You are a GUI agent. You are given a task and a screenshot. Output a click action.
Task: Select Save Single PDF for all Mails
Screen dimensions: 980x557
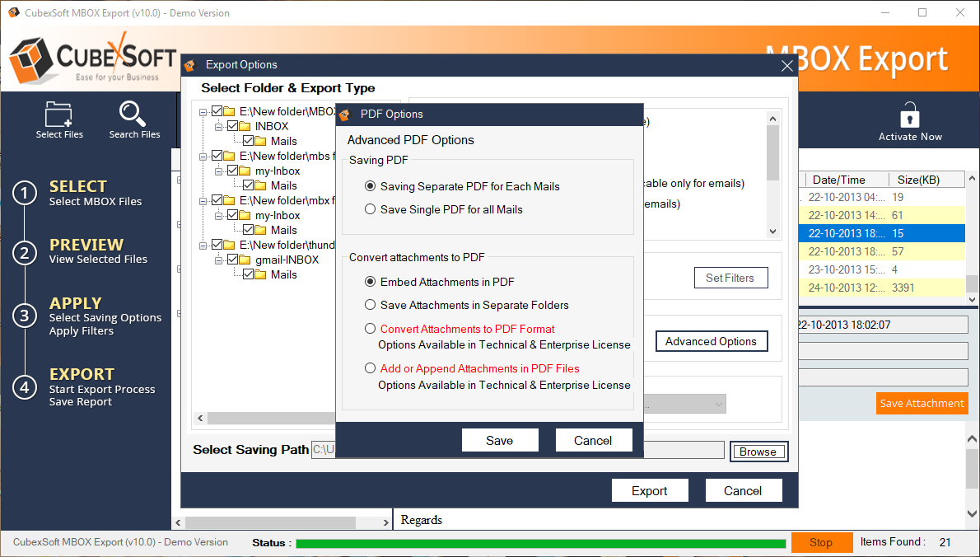371,209
